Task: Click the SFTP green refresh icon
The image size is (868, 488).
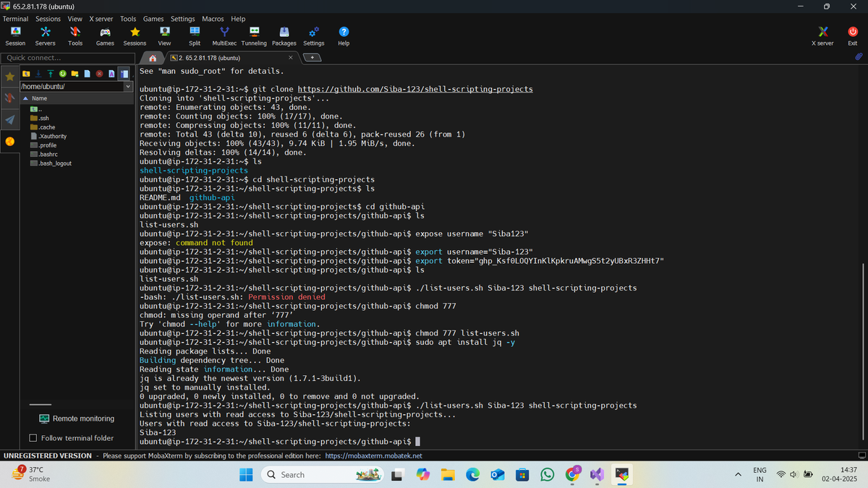Action: tap(63, 73)
